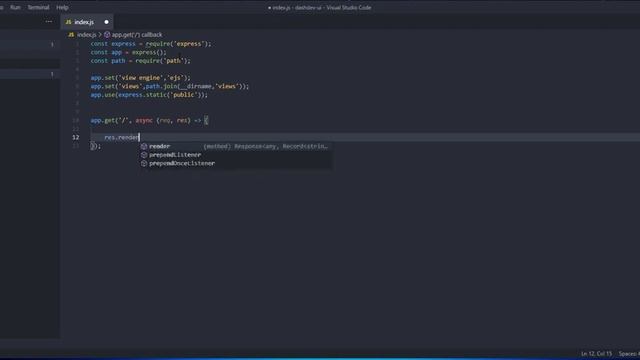Click the prependOnceListener method suggestion icon
The image size is (640, 360).
tap(144, 163)
